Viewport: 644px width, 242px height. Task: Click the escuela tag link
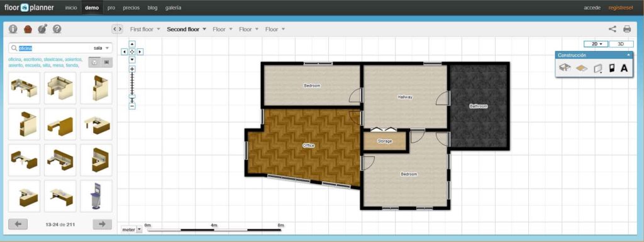point(33,65)
